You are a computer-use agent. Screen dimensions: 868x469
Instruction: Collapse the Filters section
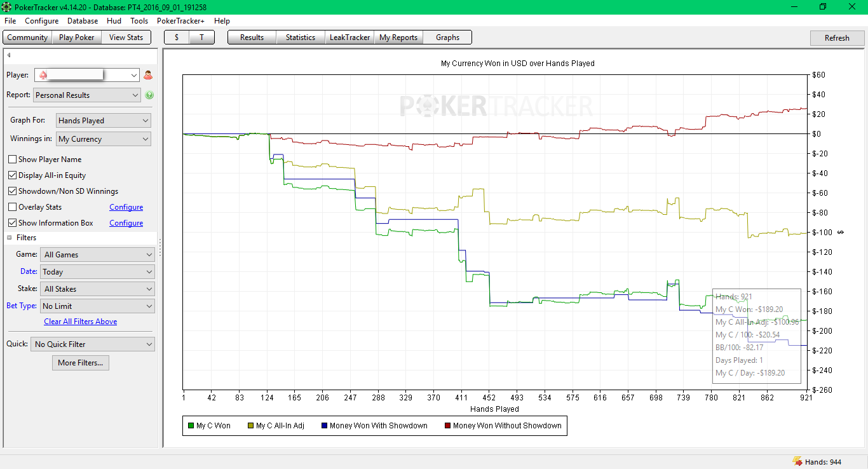pyautogui.click(x=10, y=238)
